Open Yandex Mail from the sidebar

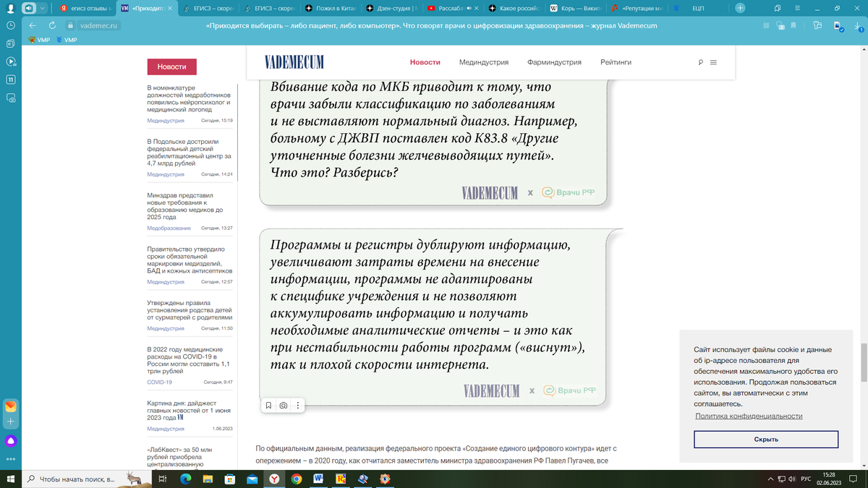pos(11,407)
